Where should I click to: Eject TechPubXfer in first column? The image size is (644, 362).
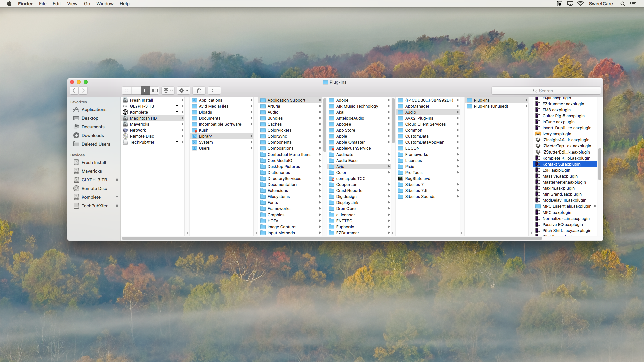pos(177,142)
